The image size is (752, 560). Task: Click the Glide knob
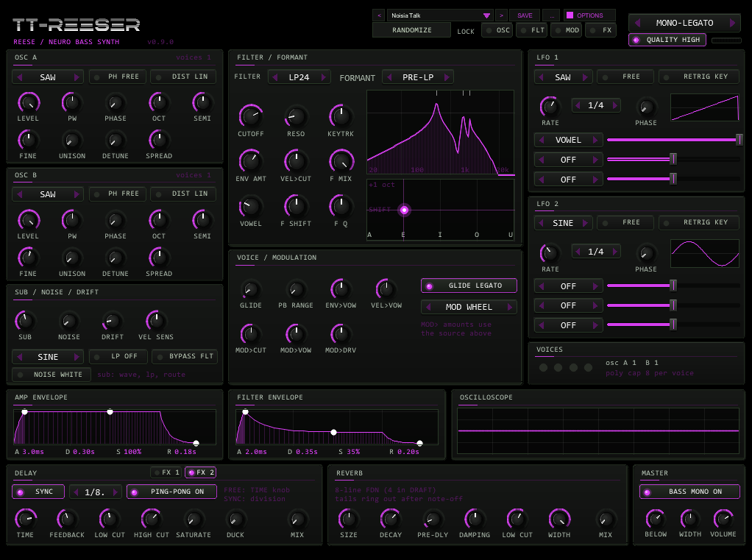click(x=251, y=290)
